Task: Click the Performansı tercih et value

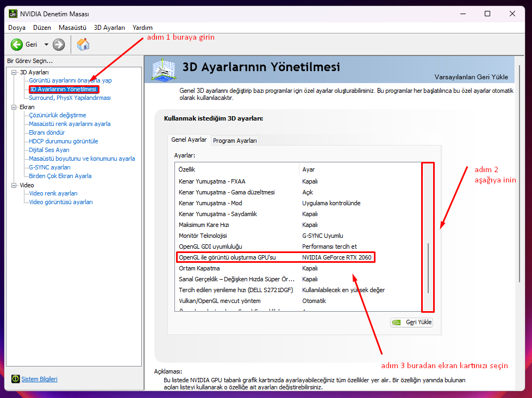Action: [329, 247]
